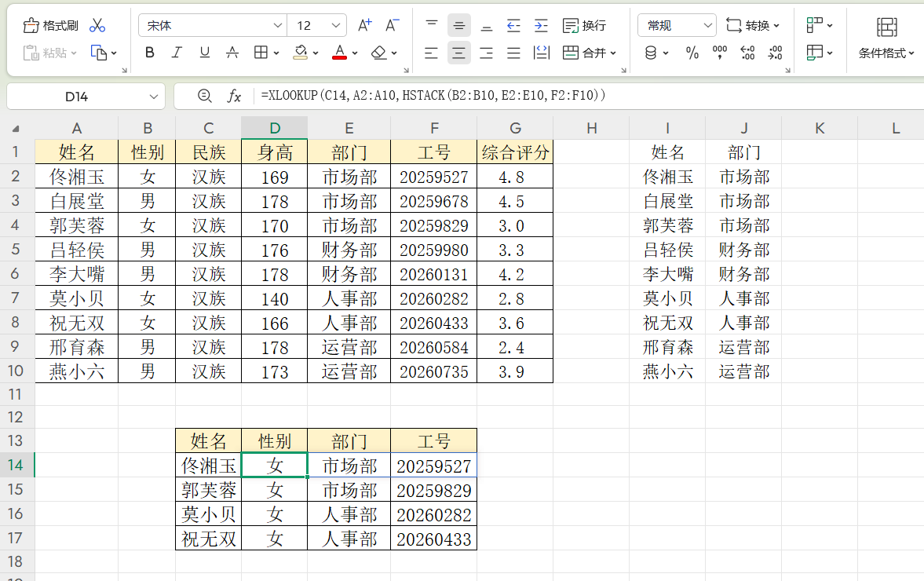This screenshot has width=924, height=581.
Task: Click the fill color bucket icon
Action: click(300, 53)
